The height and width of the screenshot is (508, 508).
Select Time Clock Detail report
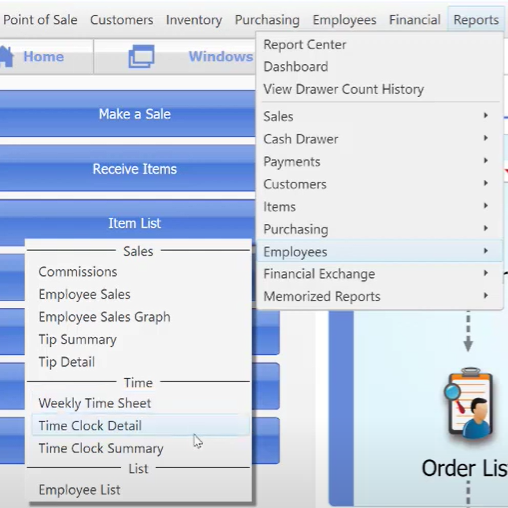(140, 426)
